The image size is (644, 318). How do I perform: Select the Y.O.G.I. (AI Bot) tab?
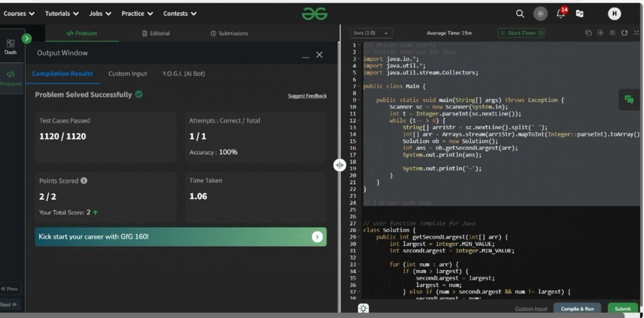coord(184,74)
